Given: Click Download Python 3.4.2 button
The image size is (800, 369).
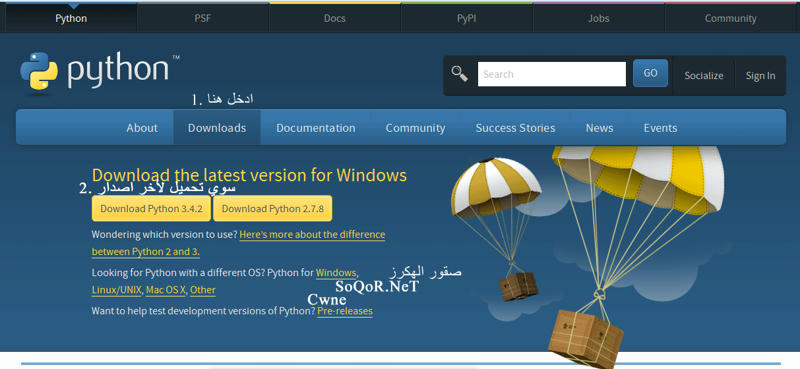Looking at the screenshot, I should point(152,209).
